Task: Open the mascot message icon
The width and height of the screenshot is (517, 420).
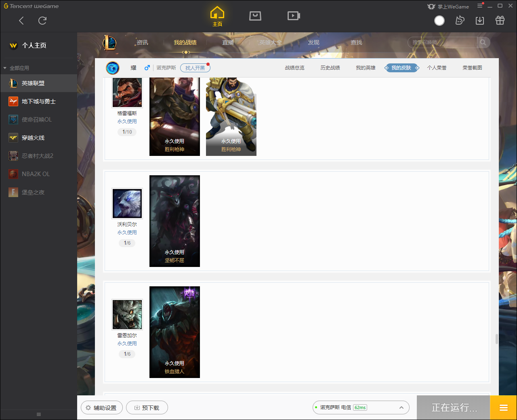Action: pyautogui.click(x=460, y=20)
